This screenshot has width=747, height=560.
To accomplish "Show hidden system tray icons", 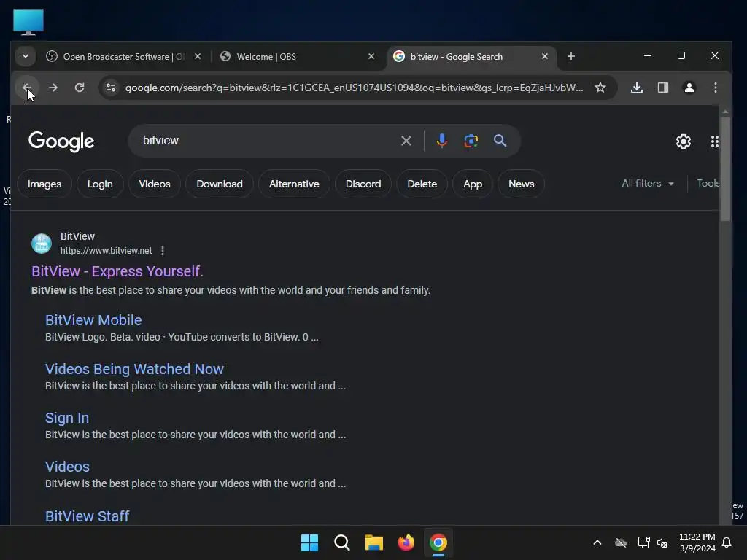I will tap(597, 542).
